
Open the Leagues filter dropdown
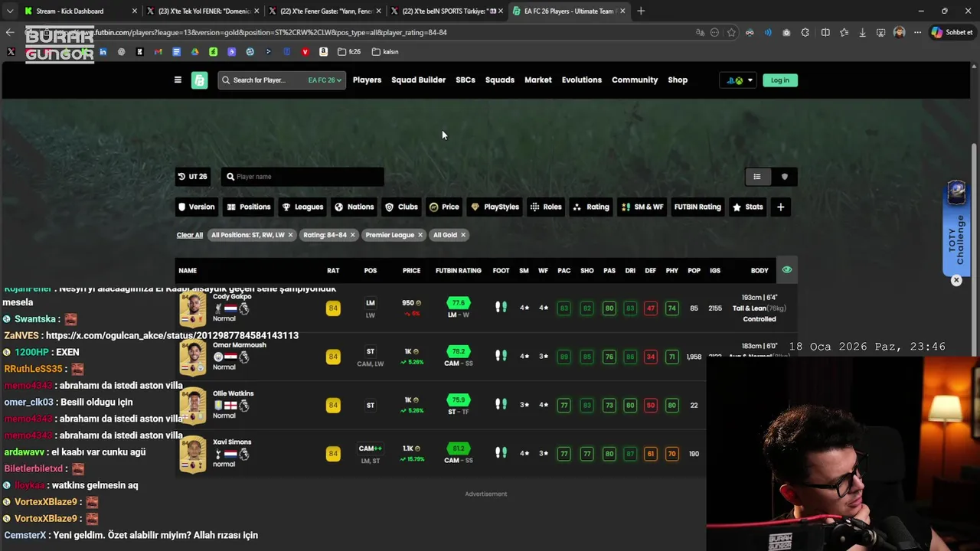coord(302,207)
